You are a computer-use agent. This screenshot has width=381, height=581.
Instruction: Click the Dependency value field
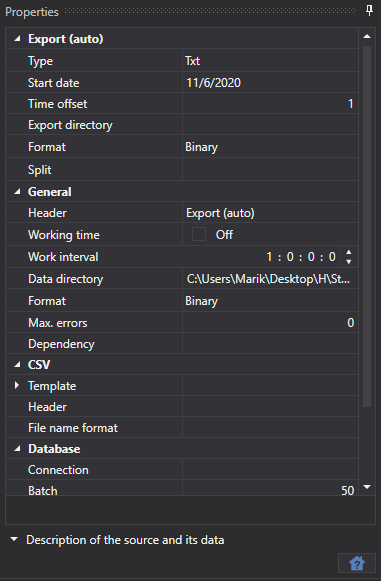click(270, 343)
